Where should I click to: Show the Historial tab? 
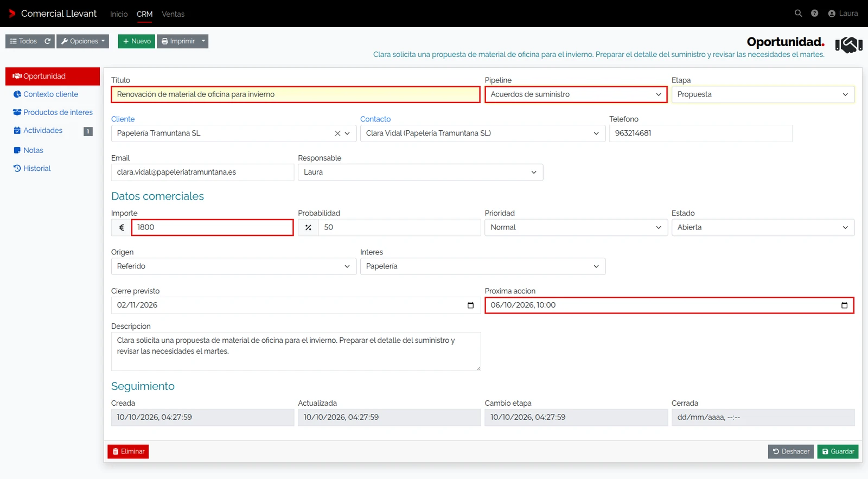tap(53, 169)
